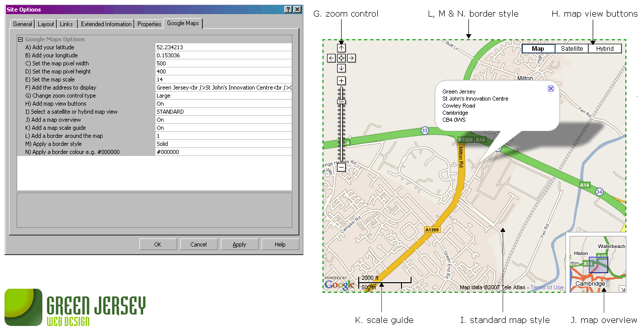Collapse the Google Maps Options group
This screenshot has height=331, width=644.
(x=21, y=39)
